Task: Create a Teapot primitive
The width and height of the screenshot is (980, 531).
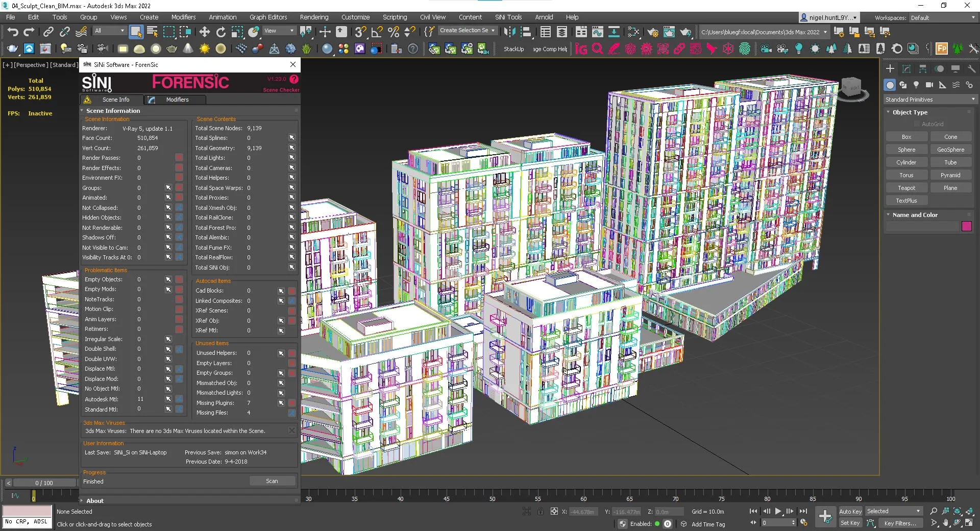Action: [x=906, y=188]
